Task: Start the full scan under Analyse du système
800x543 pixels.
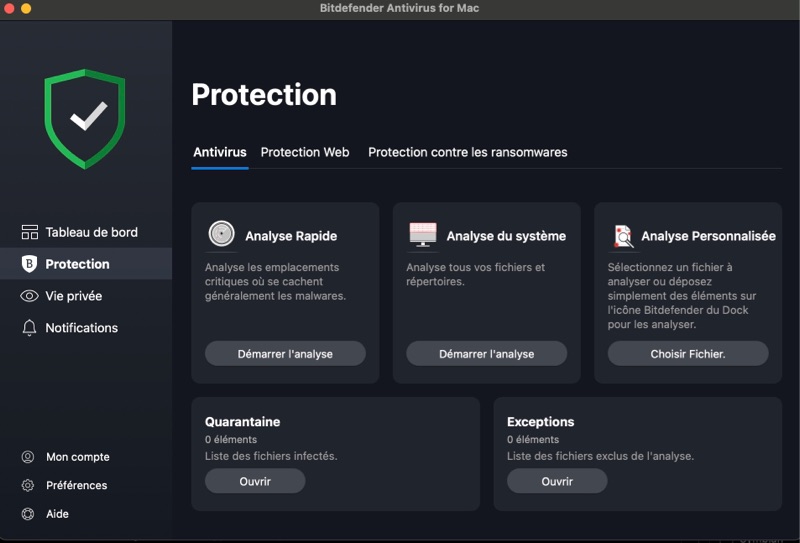Action: pyautogui.click(x=486, y=354)
